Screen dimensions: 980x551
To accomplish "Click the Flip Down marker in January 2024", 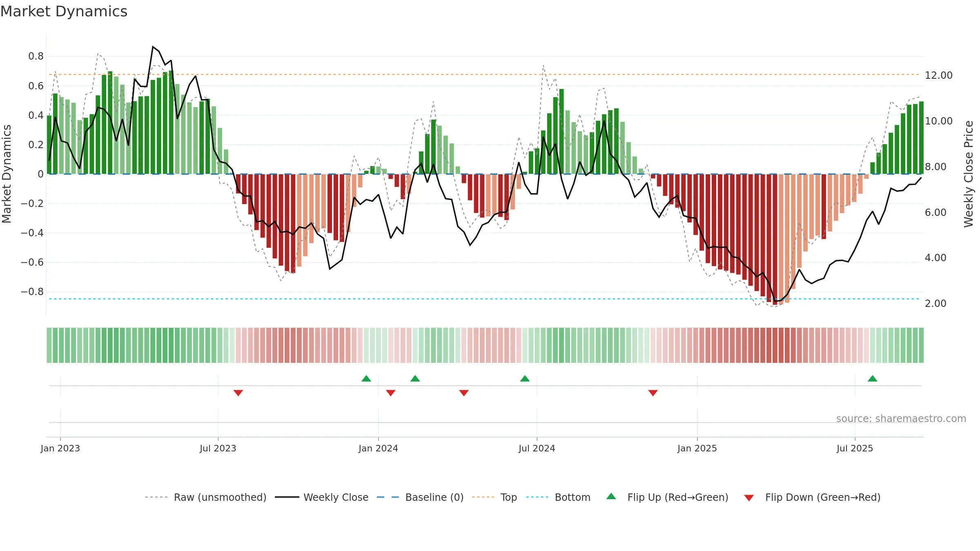I will click(391, 393).
